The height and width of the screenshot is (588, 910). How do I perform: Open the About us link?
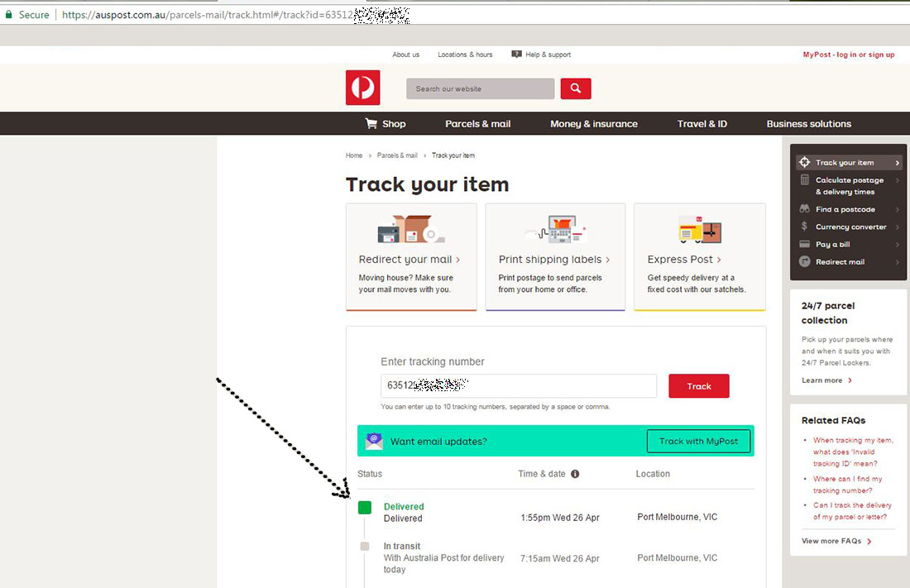[x=405, y=55]
